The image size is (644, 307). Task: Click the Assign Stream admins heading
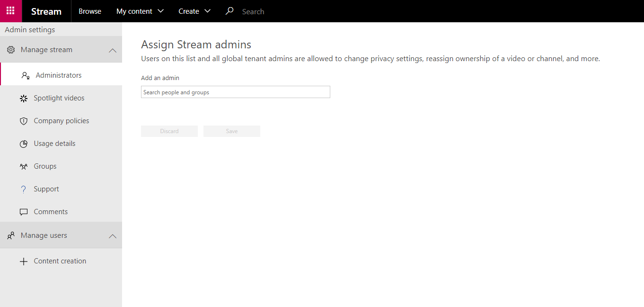coord(196,45)
